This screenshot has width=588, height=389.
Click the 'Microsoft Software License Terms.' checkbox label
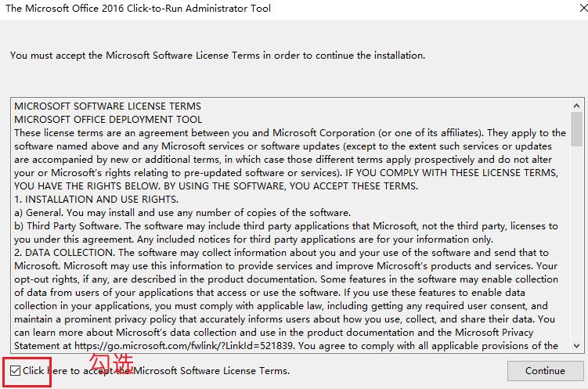tap(211, 371)
